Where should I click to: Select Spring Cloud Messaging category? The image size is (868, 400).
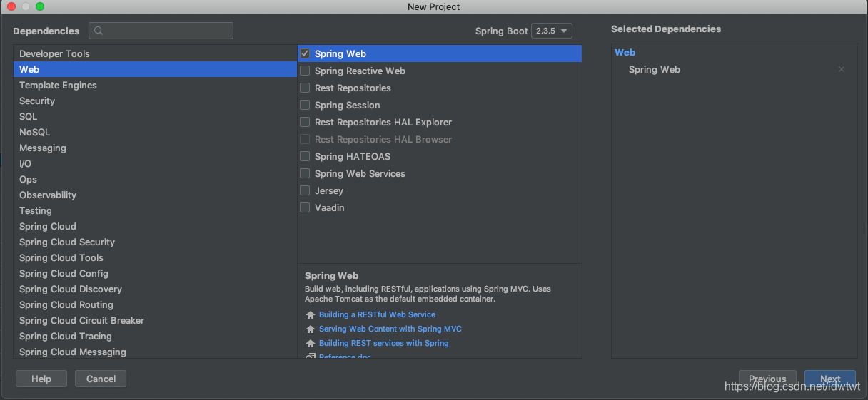[x=155, y=352]
